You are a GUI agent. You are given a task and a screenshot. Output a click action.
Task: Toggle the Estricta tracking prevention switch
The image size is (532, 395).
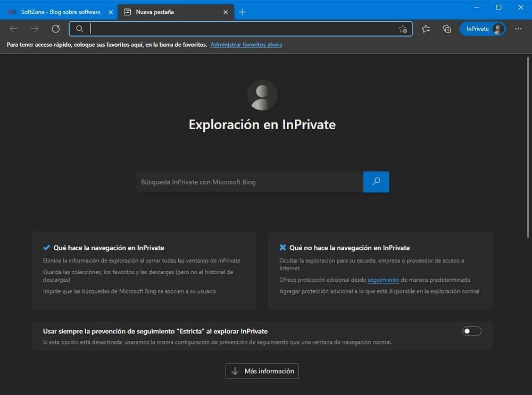pyautogui.click(x=471, y=331)
